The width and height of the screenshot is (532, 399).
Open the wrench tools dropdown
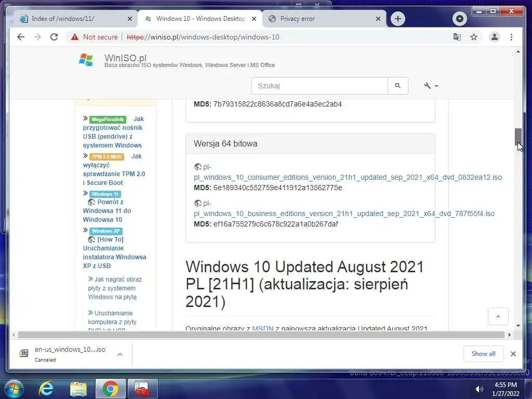point(431,86)
